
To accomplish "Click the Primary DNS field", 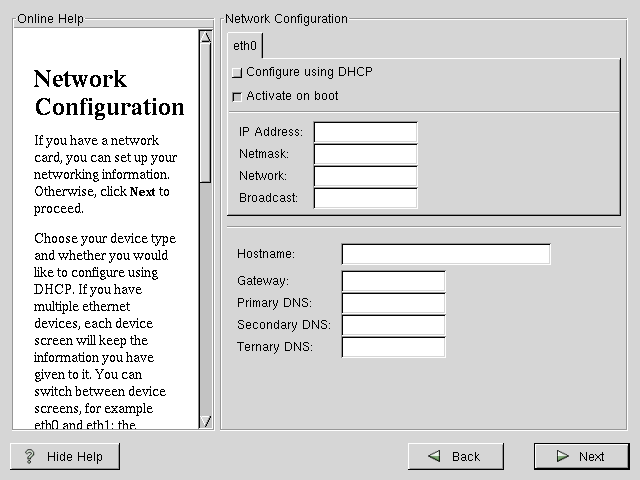I will [x=393, y=303].
